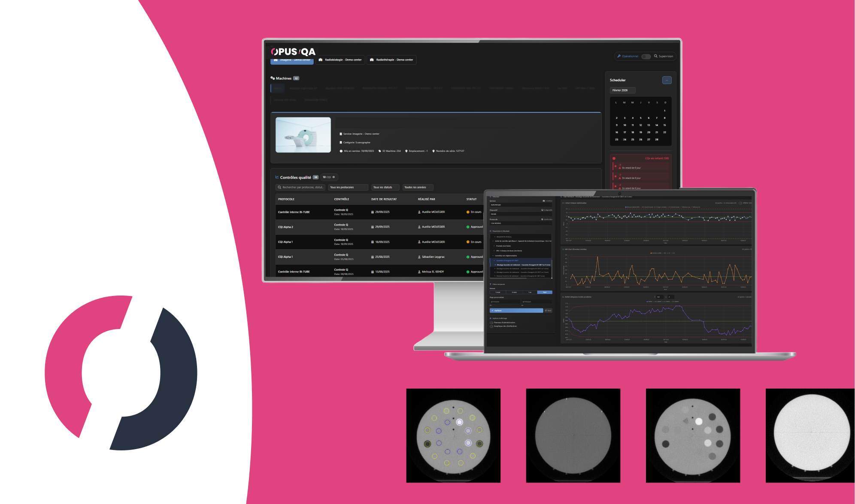Enable Panneau d'administration toggle
This screenshot has width=855, height=504.
point(491,323)
